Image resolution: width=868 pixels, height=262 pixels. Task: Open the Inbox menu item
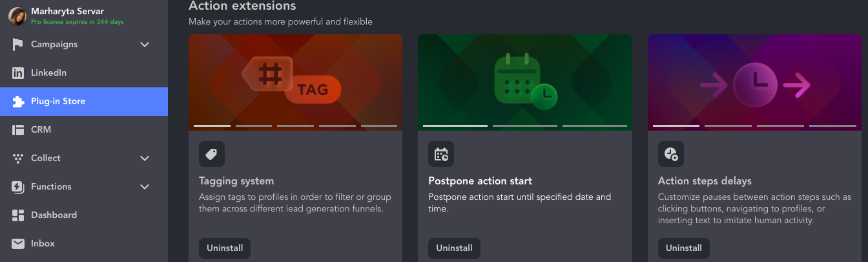[x=43, y=244]
